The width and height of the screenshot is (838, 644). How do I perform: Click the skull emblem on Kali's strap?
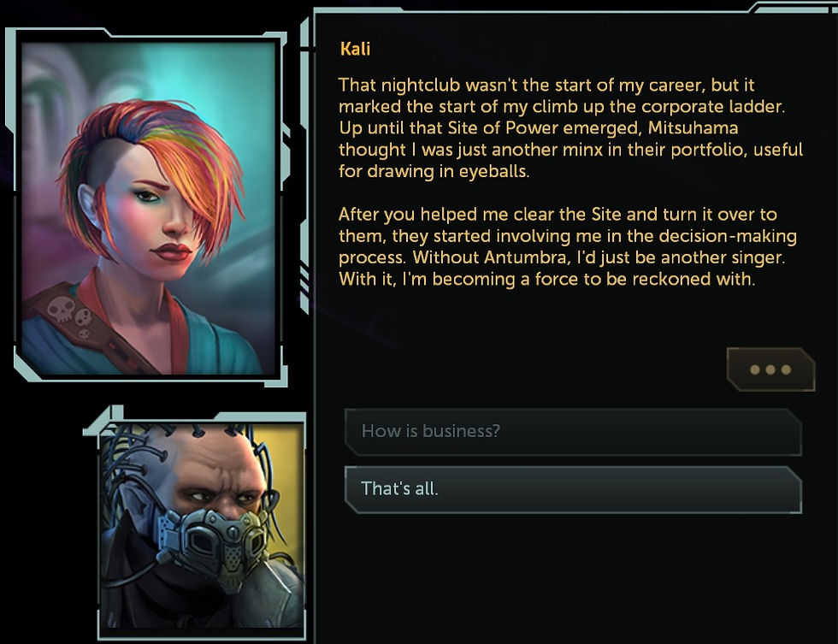point(61,309)
